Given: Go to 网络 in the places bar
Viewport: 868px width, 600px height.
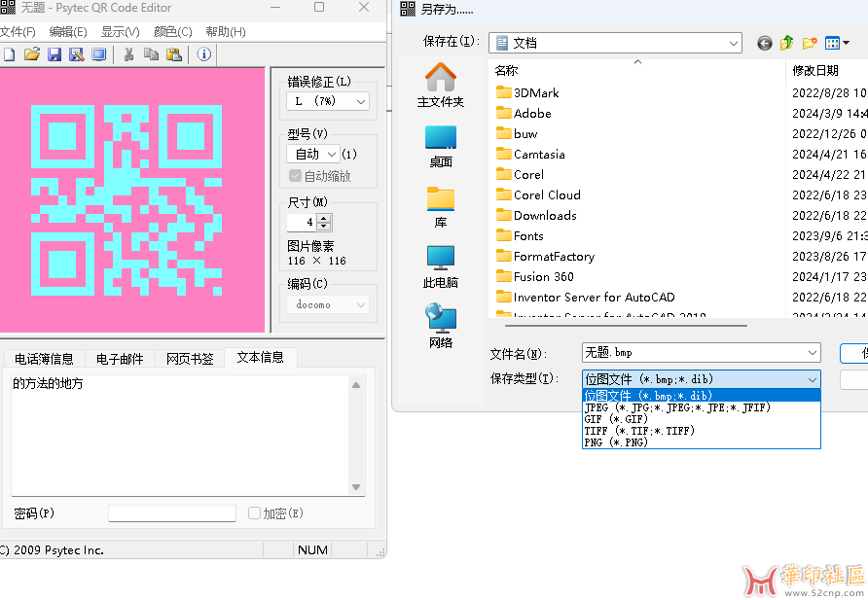Looking at the screenshot, I should [441, 327].
